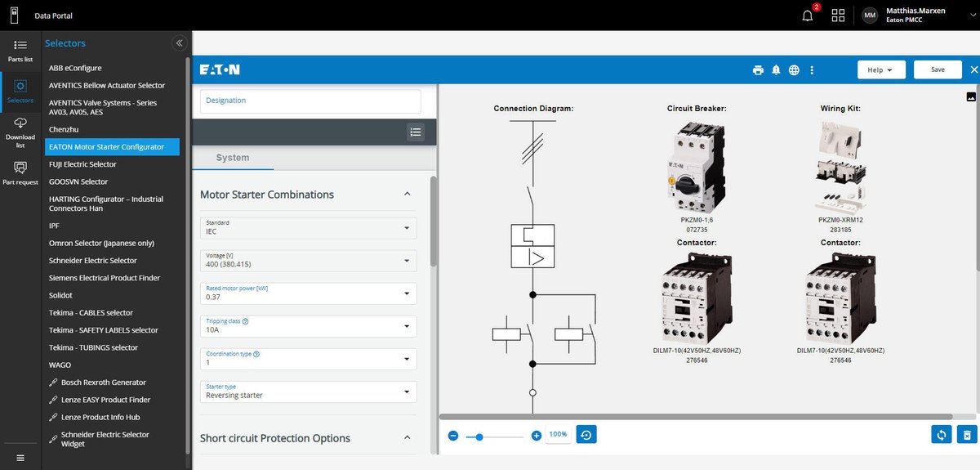Collapse the Short circuit Protection Options section
This screenshot has height=470, width=980.
tap(408, 438)
